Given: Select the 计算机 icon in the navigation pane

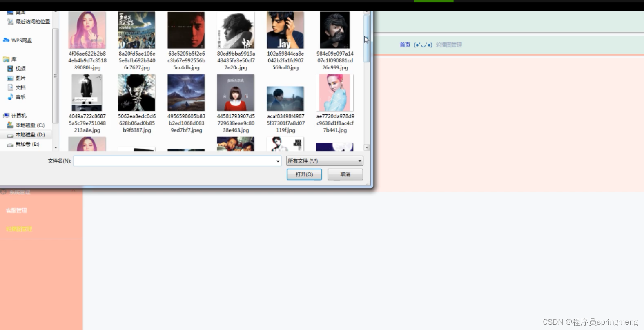Looking at the screenshot, I should coord(6,116).
